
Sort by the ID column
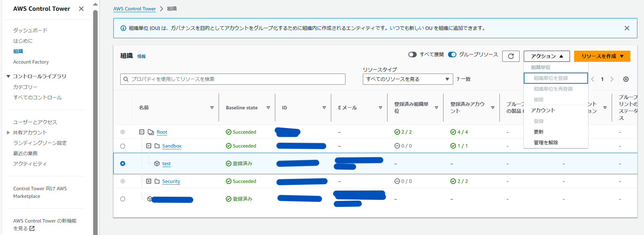pyautogui.click(x=324, y=108)
